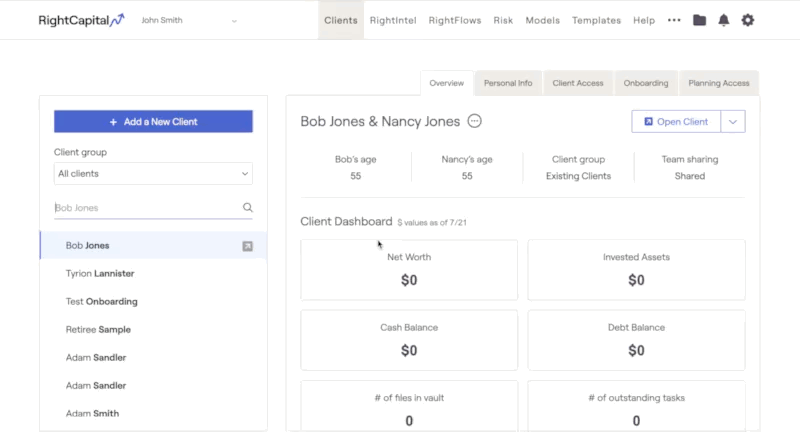Click Add a New Client button
Viewport: 800px width, 446px height.
153,121
